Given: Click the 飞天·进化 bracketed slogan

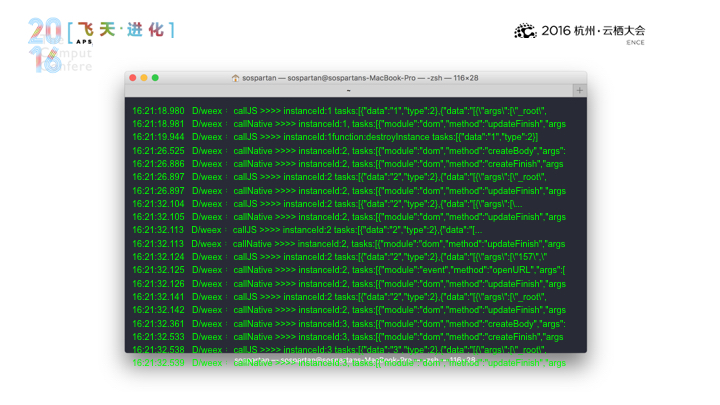Looking at the screenshot, I should click(x=121, y=30).
